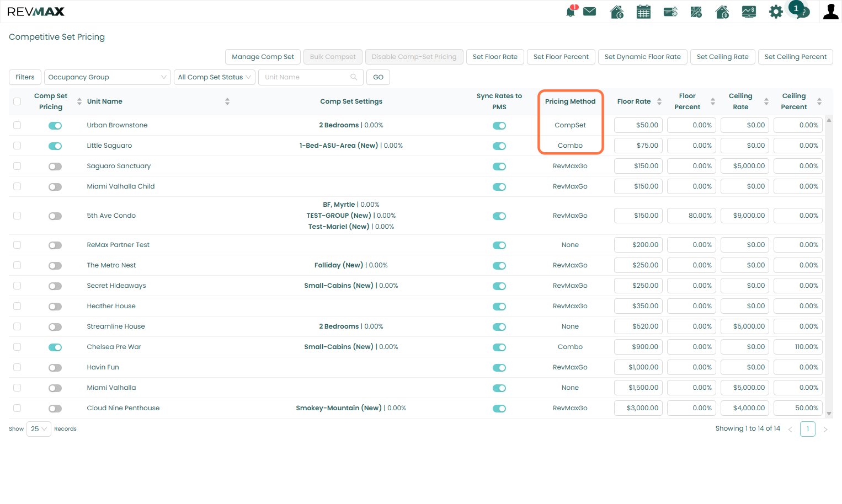842x504 pixels.
Task: Sort by Floor Rate column arrows
Action: click(659, 101)
